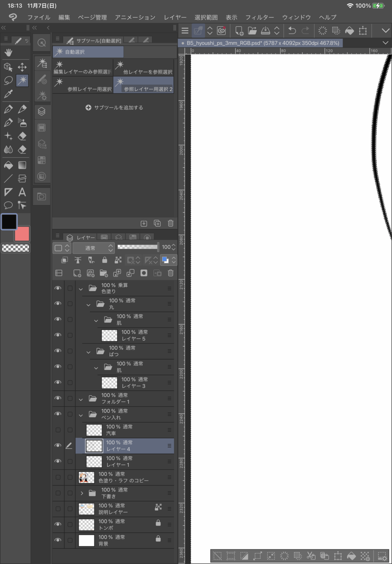The height and width of the screenshot is (564, 392).
Task: Open the レイヤー menu
Action: pyautogui.click(x=175, y=17)
